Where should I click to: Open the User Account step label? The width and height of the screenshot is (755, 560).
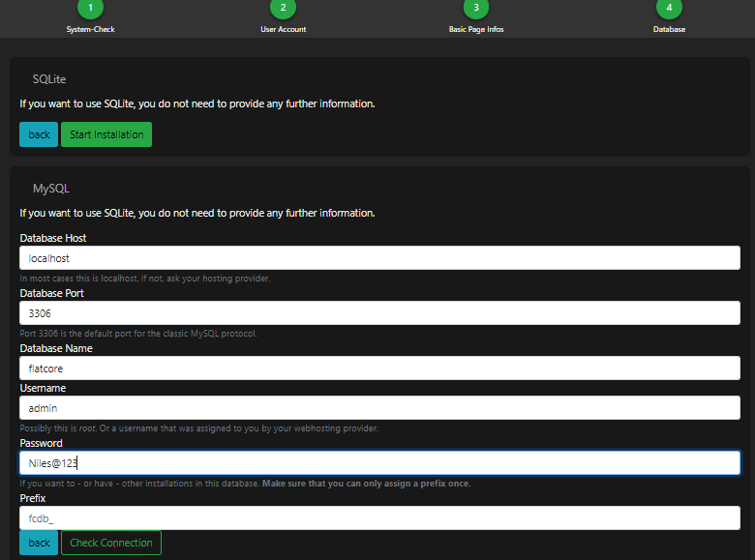pos(283,30)
